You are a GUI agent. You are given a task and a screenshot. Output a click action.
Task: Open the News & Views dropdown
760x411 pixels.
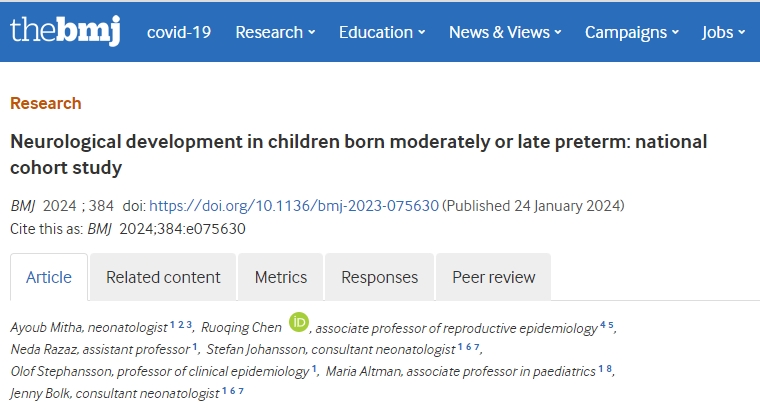tap(507, 32)
